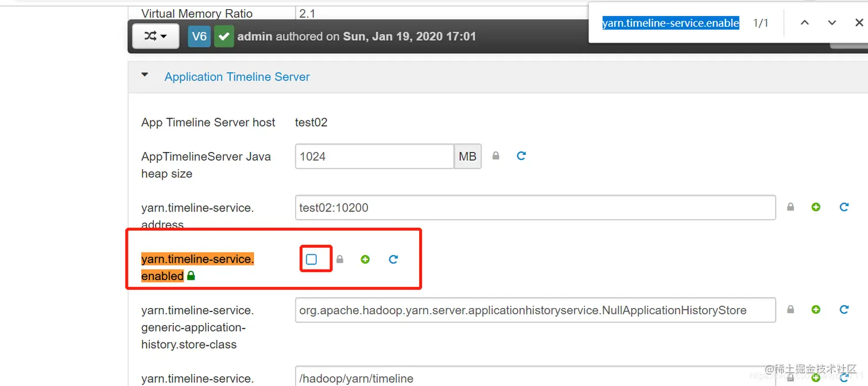Image resolution: width=868 pixels, height=386 pixels.
Task: Add override for store-class property
Action: tap(816, 310)
